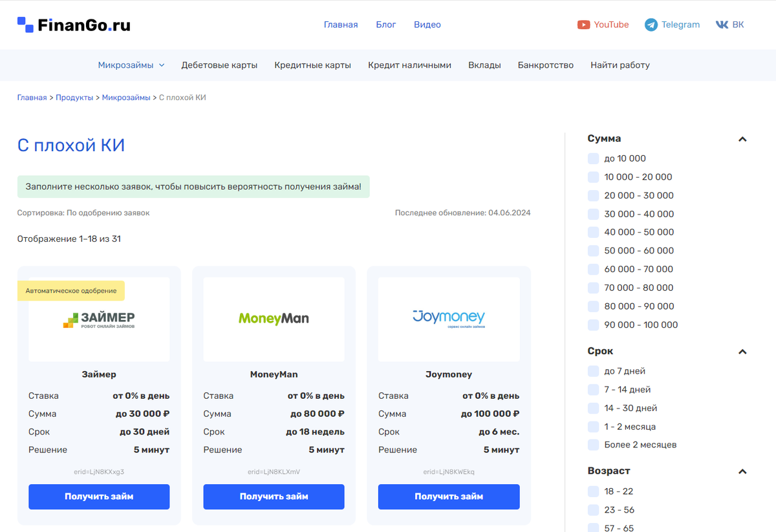Click the 'С плохой КИ' page heading
The width and height of the screenshot is (776, 532).
pyautogui.click(x=71, y=145)
